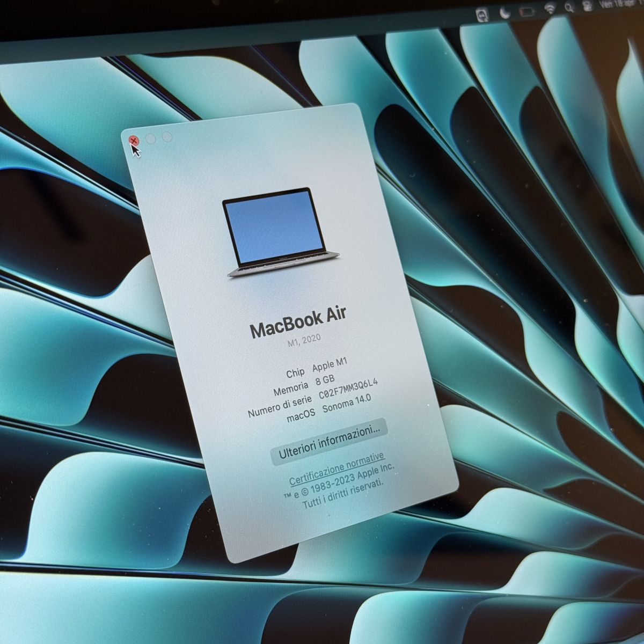Open Spotlight search magnifier icon

click(x=568, y=8)
